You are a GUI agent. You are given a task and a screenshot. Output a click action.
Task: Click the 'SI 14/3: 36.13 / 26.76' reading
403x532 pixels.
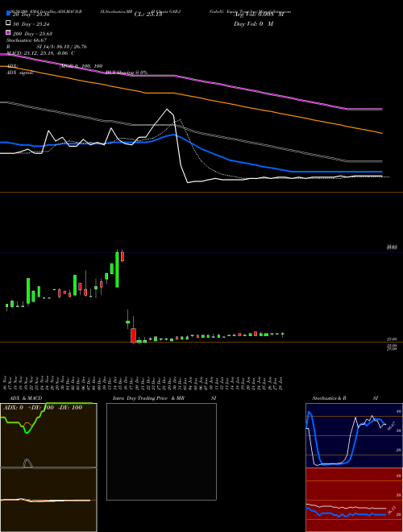(x=62, y=47)
